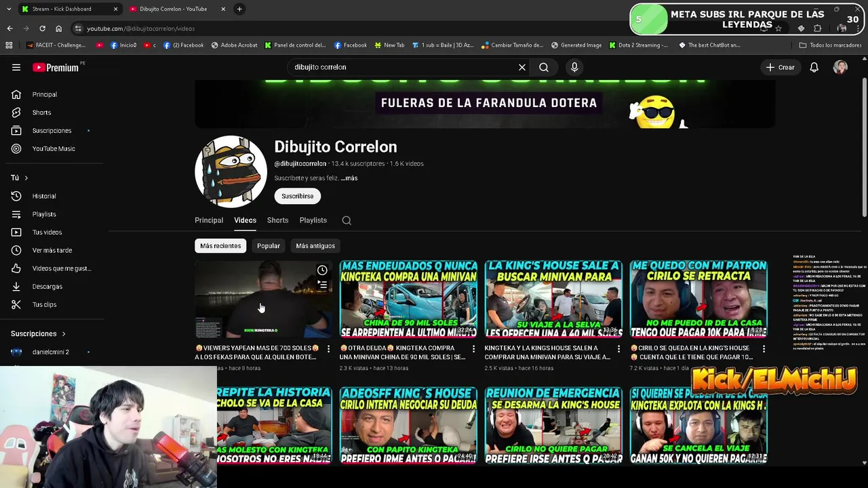The height and width of the screenshot is (488, 868).
Task: Open Videos que me gustan list
Action: click(x=61, y=268)
